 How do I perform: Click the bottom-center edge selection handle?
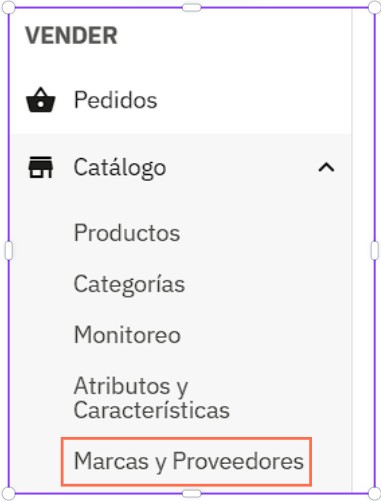[192, 493]
